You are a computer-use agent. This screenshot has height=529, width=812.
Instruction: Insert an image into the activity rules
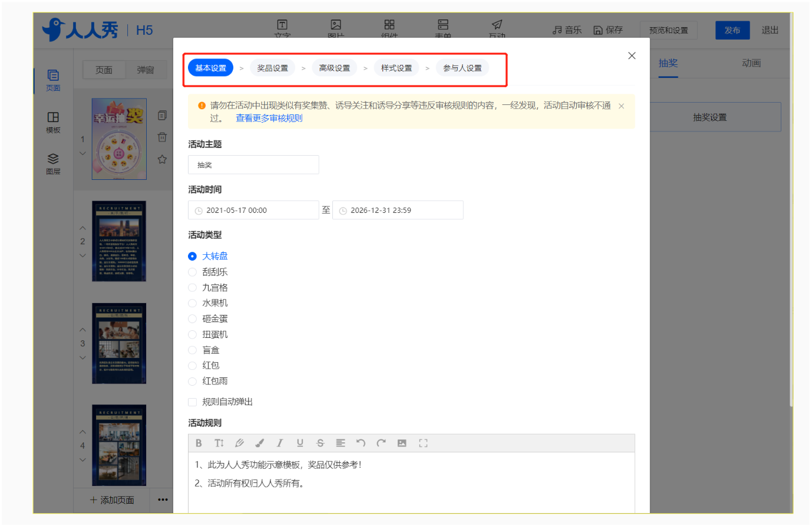[402, 443]
